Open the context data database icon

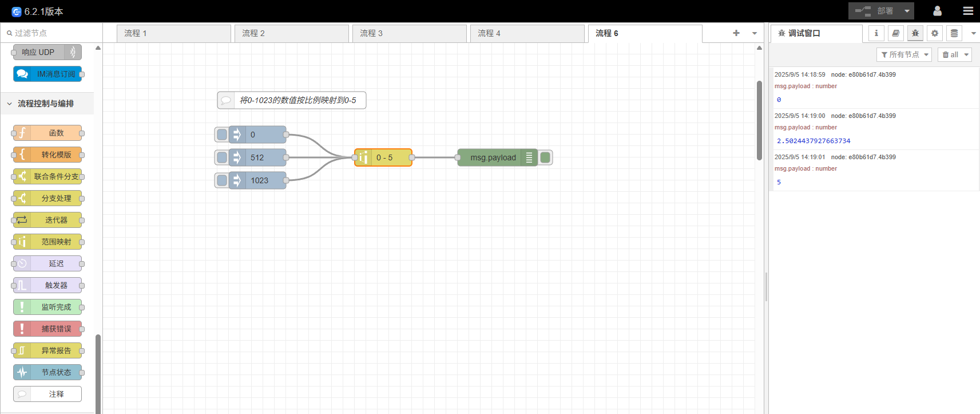click(954, 33)
